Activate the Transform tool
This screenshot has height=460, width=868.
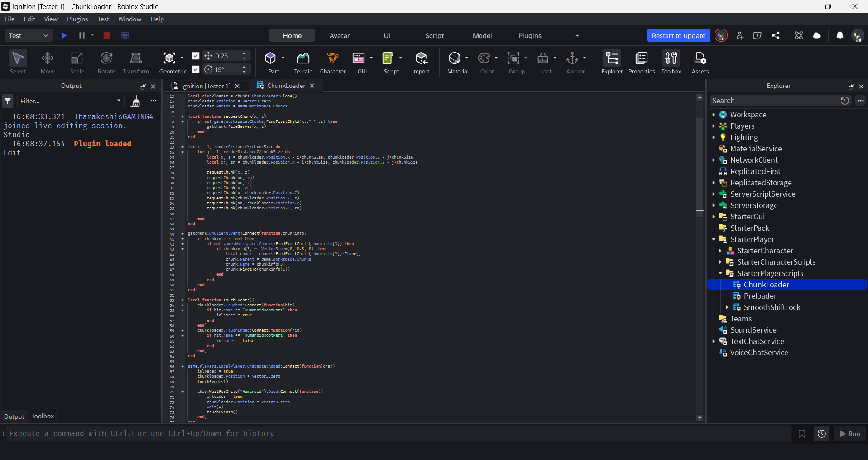coord(135,62)
